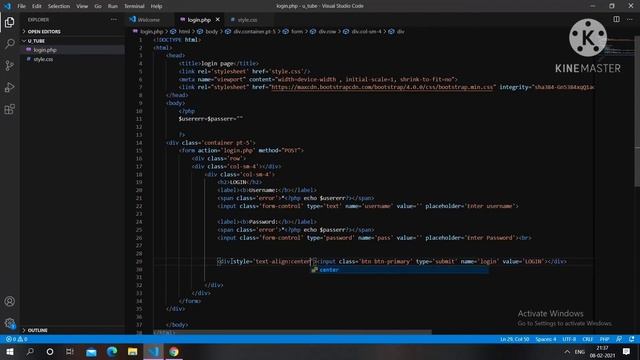The width and height of the screenshot is (640, 360).
Task: Click the taskbar search icon
Action: (x=30, y=351)
